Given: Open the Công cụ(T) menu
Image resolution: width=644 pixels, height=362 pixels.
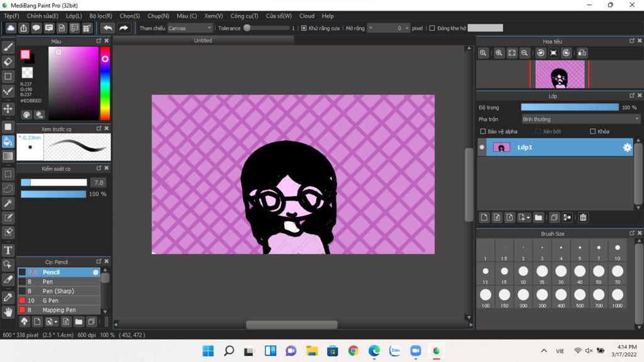Looking at the screenshot, I should (245, 16).
